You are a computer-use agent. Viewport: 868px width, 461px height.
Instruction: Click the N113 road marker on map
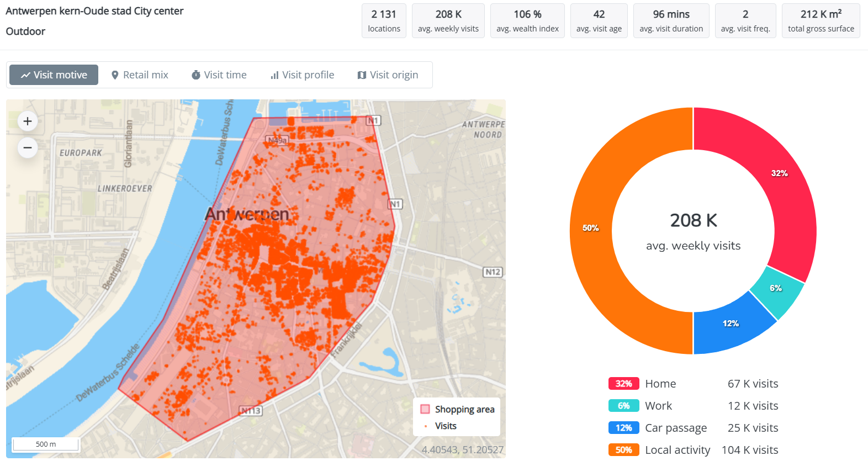251,411
